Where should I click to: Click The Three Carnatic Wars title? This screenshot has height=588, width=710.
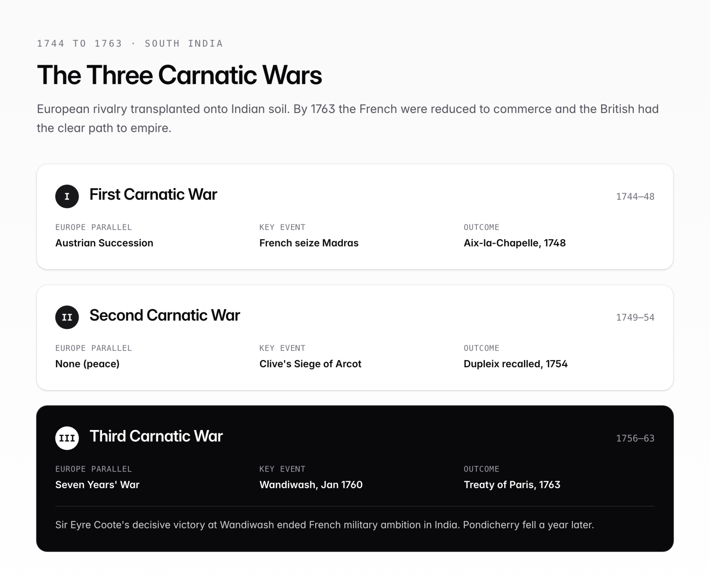tap(180, 75)
